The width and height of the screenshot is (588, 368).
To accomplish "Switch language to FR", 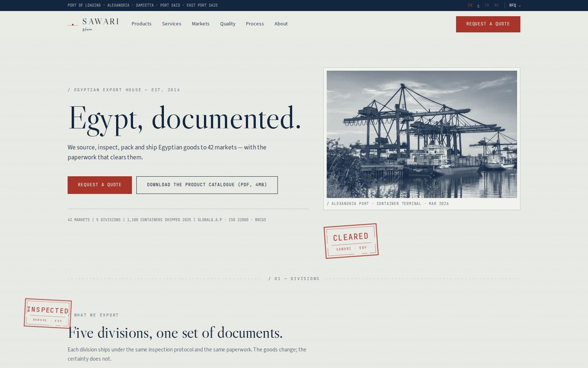I will (487, 6).
